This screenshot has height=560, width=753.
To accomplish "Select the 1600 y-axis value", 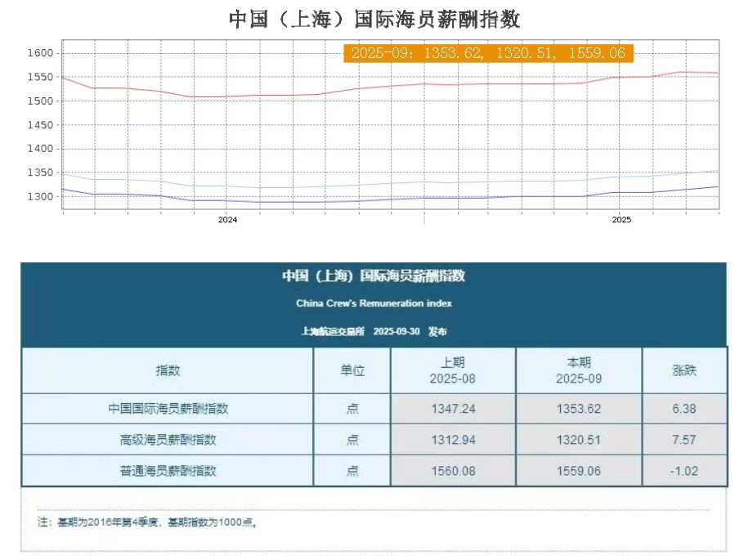I will coord(39,52).
